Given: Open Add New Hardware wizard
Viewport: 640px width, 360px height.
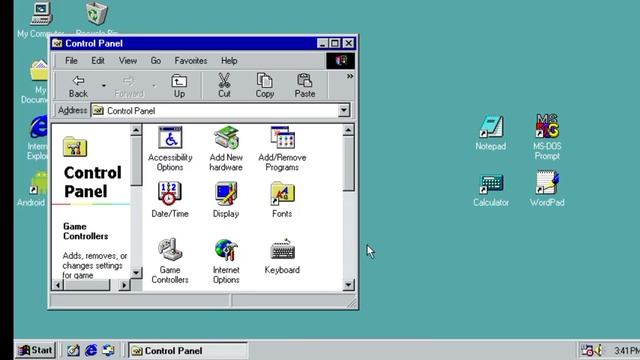Looking at the screenshot, I should (x=226, y=149).
